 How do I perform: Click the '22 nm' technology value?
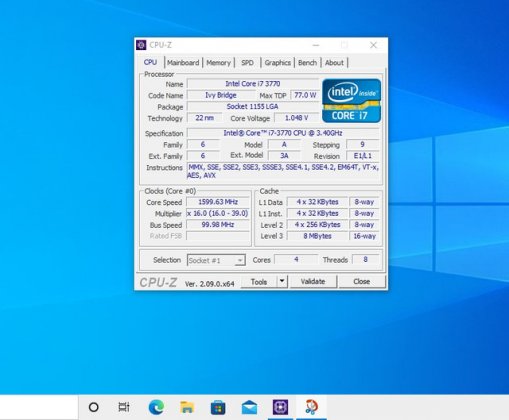click(x=205, y=118)
